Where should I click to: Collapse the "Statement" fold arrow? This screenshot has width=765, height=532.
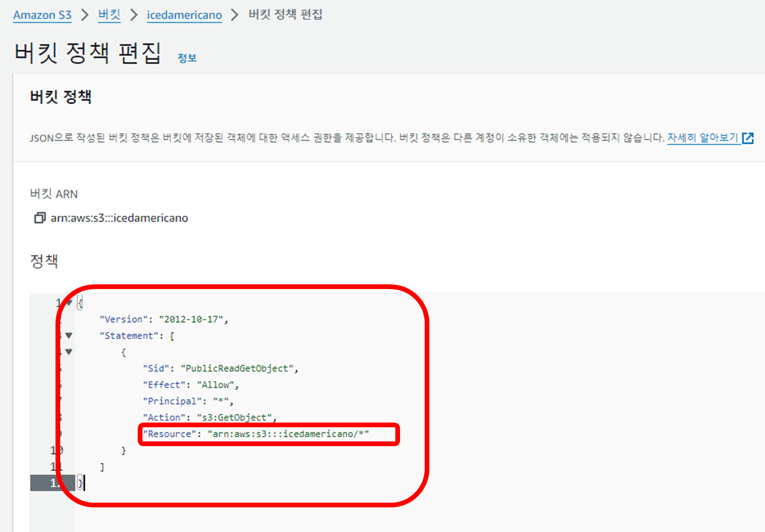click(x=69, y=336)
